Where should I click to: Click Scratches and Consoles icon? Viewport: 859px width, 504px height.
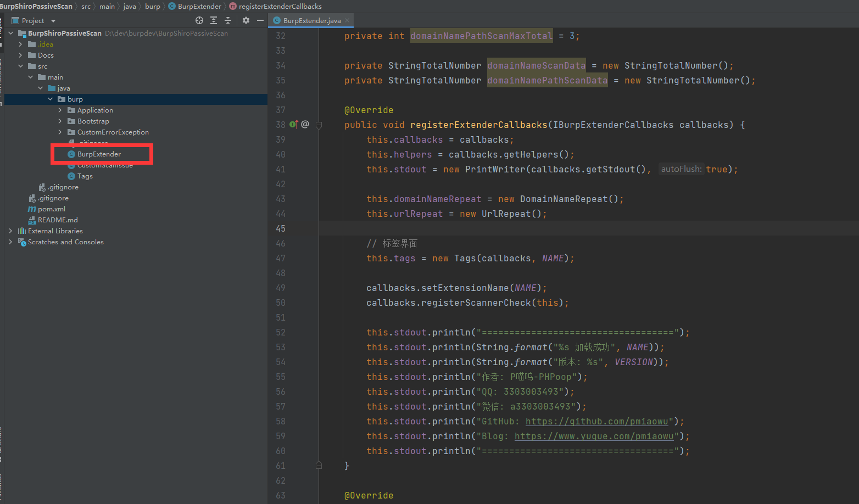pos(22,242)
